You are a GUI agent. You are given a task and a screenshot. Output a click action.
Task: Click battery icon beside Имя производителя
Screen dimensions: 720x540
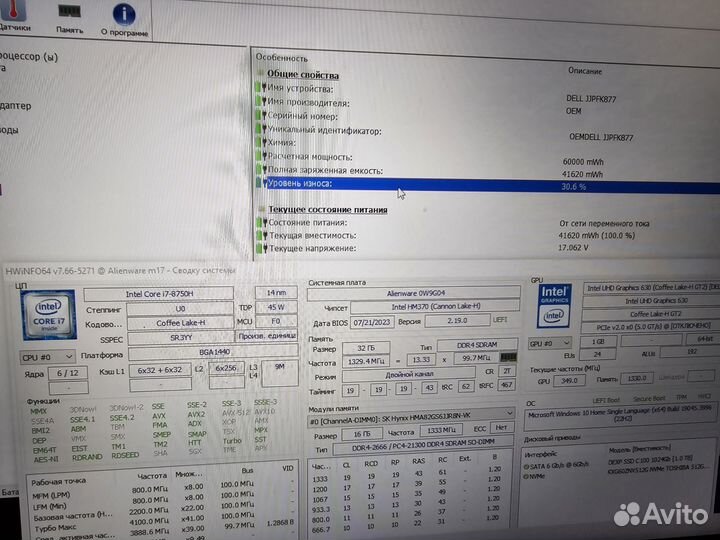[x=261, y=101]
